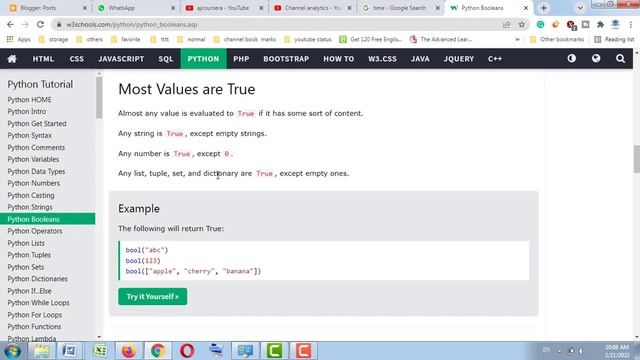The height and width of the screenshot is (360, 640).
Task: Select HOW TO in the top navigation
Action: 338,59
